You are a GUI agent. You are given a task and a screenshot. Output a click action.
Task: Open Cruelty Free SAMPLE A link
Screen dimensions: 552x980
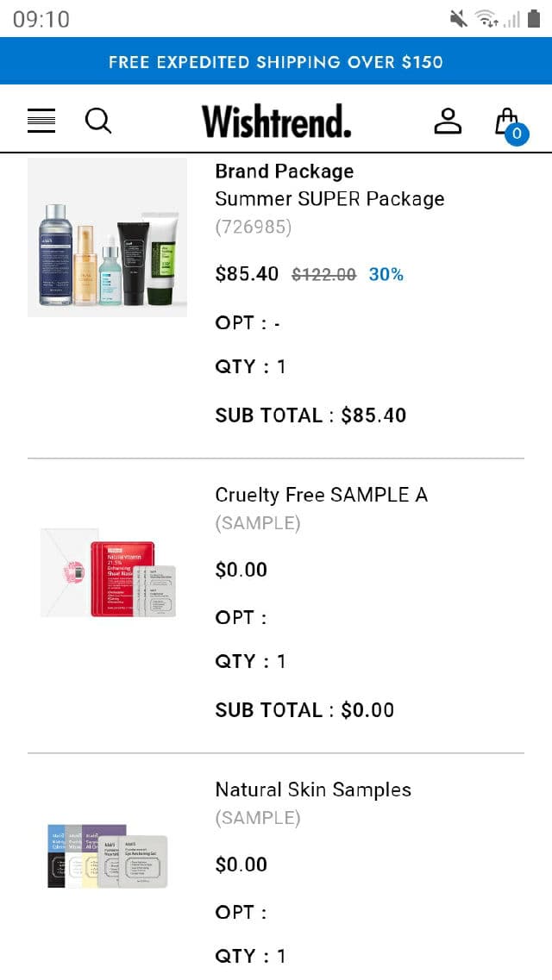point(321,495)
